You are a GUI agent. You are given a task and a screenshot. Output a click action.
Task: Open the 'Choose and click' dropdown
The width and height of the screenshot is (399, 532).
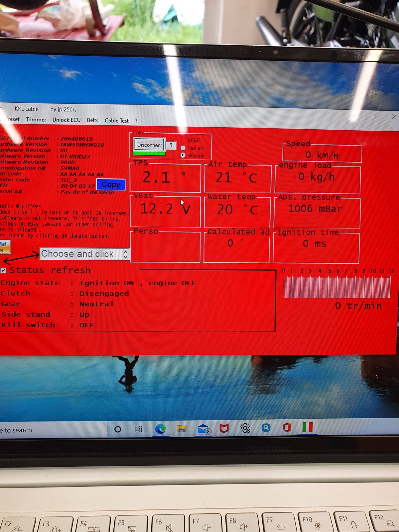click(x=84, y=254)
